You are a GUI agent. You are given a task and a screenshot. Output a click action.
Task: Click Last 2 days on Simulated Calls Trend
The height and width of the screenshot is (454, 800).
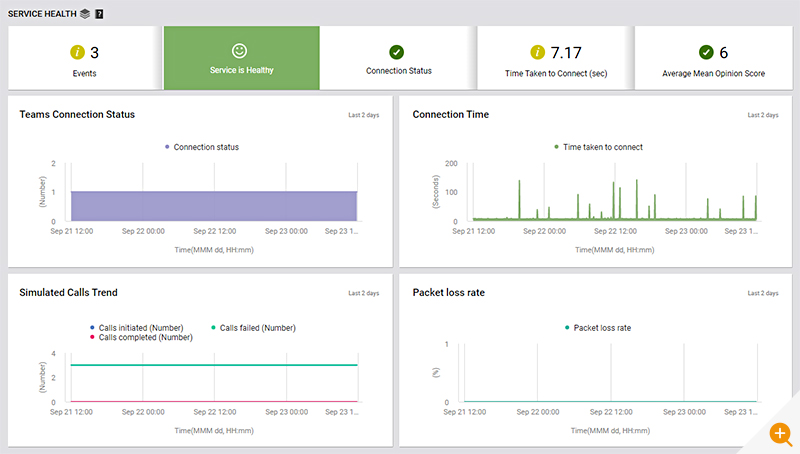click(364, 293)
